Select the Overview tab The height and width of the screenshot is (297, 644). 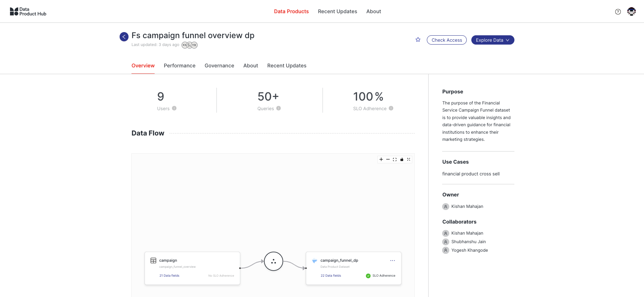coord(143,66)
